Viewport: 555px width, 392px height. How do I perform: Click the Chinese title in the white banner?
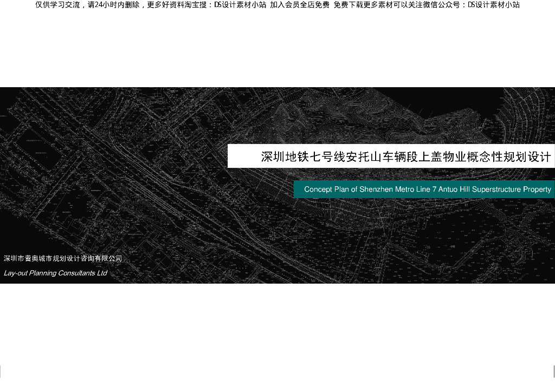coord(405,157)
